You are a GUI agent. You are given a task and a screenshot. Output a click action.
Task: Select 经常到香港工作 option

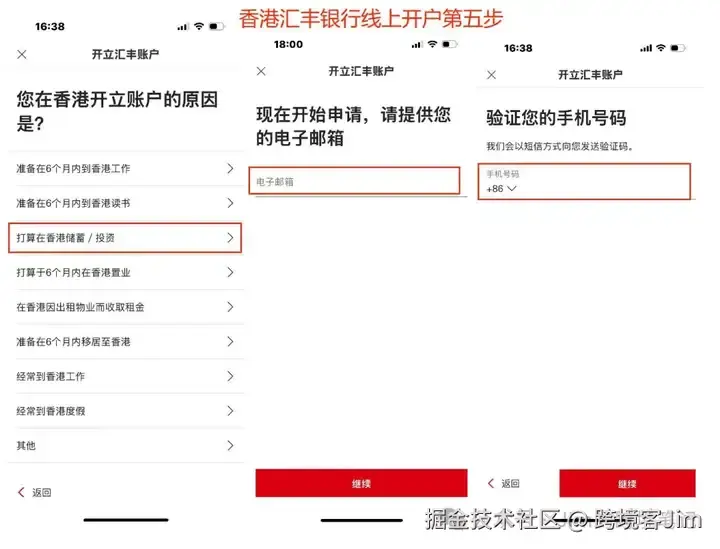125,376
